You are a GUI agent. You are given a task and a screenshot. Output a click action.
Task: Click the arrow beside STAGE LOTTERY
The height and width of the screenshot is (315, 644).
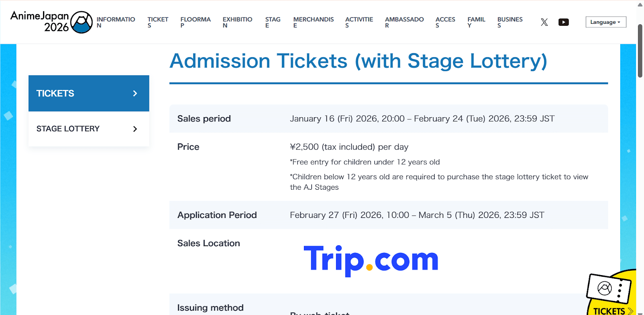pyautogui.click(x=135, y=129)
